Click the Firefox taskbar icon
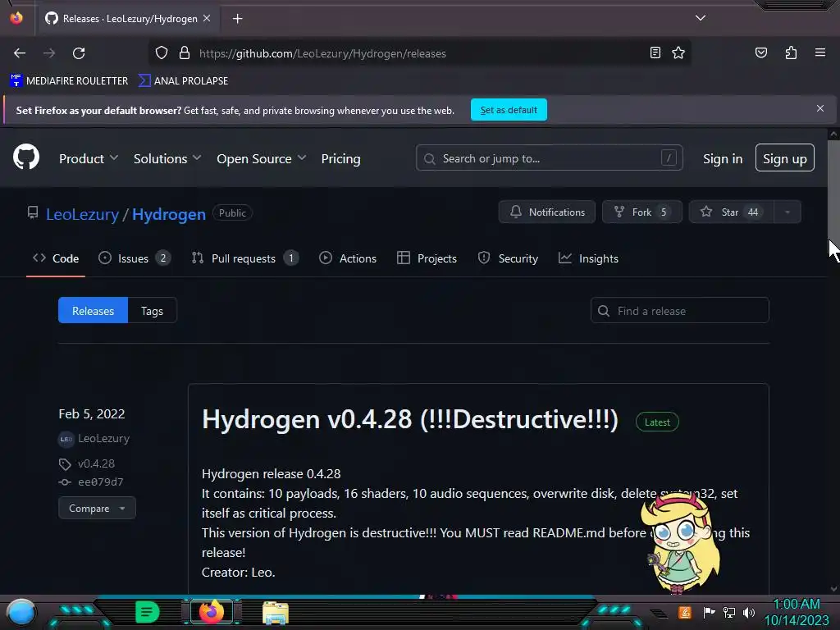The width and height of the screenshot is (840, 630). 211,612
